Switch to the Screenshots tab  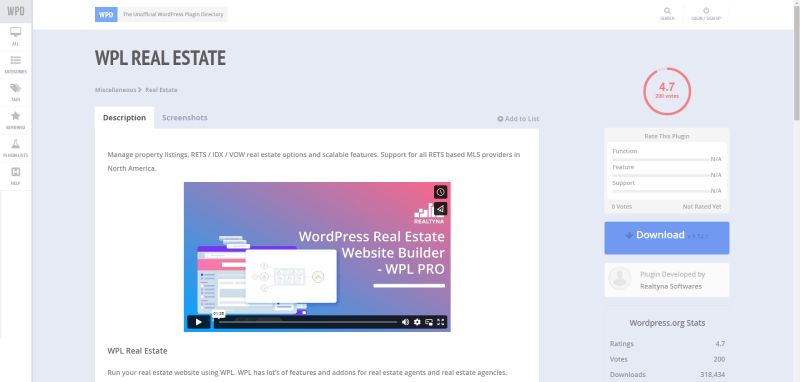coord(185,118)
